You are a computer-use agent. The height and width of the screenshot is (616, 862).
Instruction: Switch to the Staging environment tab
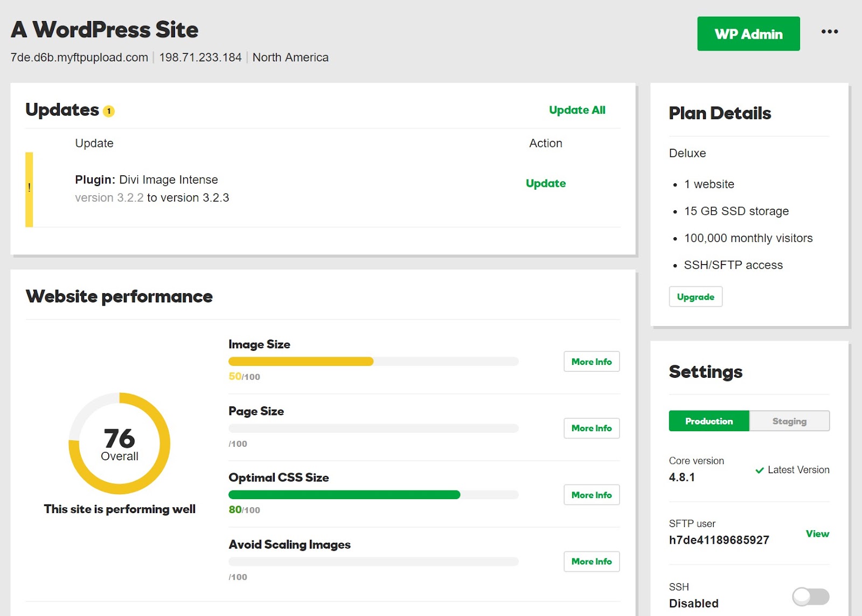click(789, 421)
